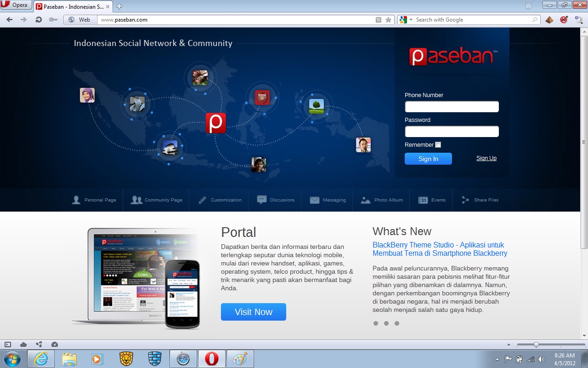The height and width of the screenshot is (368, 588).
Task: Show hidden system tray icons arrow
Action: 497,359
